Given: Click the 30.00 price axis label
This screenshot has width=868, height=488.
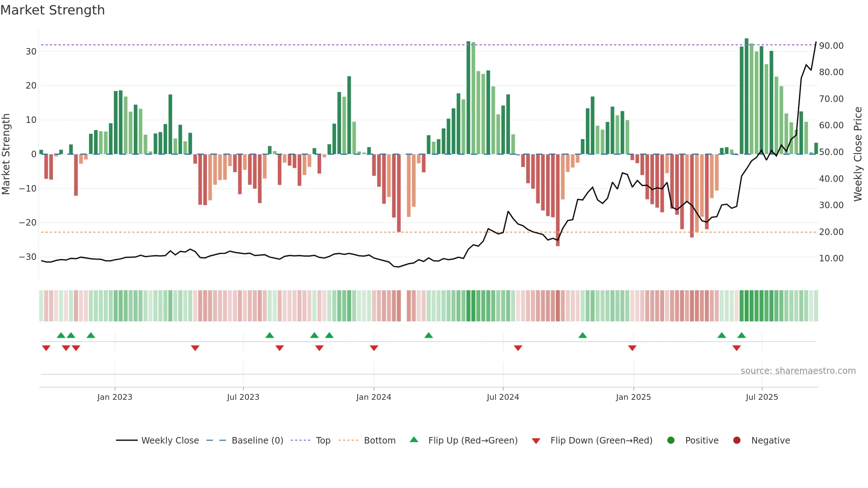Looking at the screenshot, I should [831, 205].
